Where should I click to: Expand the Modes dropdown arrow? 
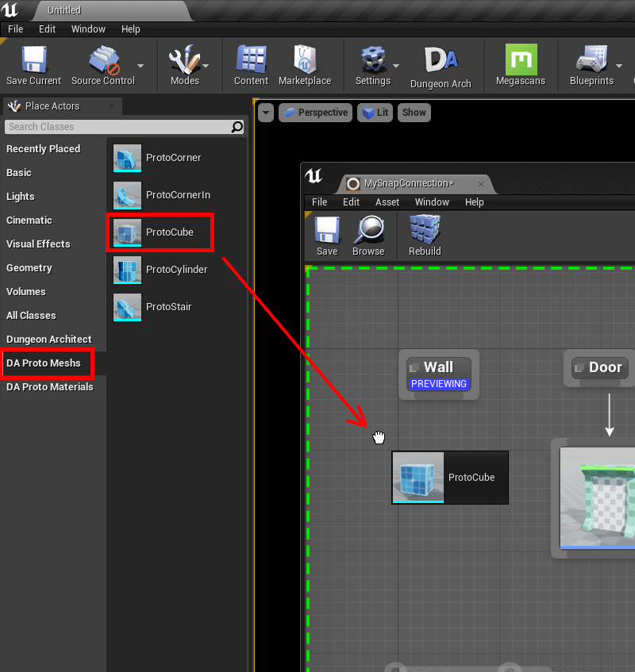tap(206, 66)
